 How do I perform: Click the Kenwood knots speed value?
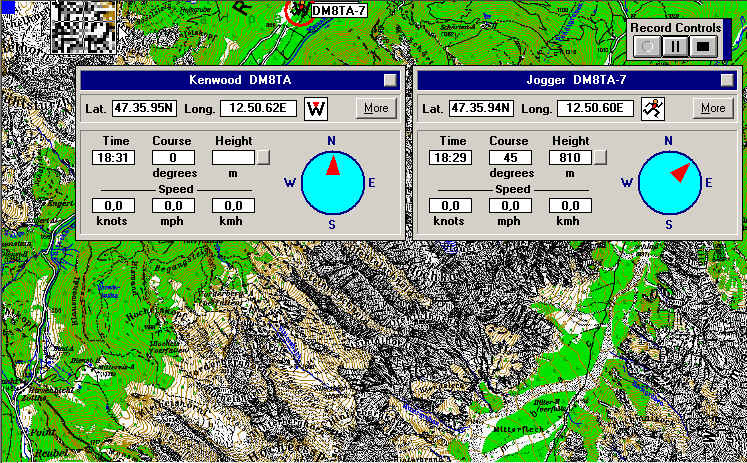tap(113, 206)
